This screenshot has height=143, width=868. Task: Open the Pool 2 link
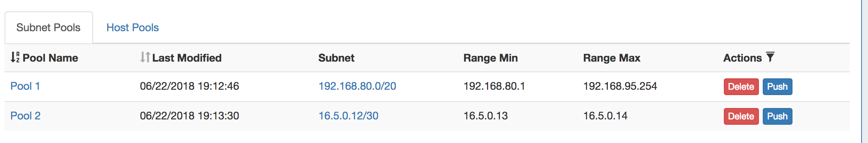25,116
